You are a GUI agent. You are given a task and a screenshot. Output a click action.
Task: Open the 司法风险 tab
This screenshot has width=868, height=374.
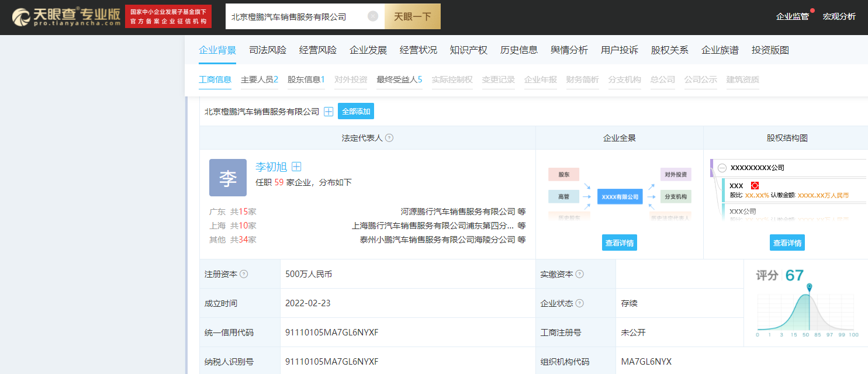click(268, 50)
